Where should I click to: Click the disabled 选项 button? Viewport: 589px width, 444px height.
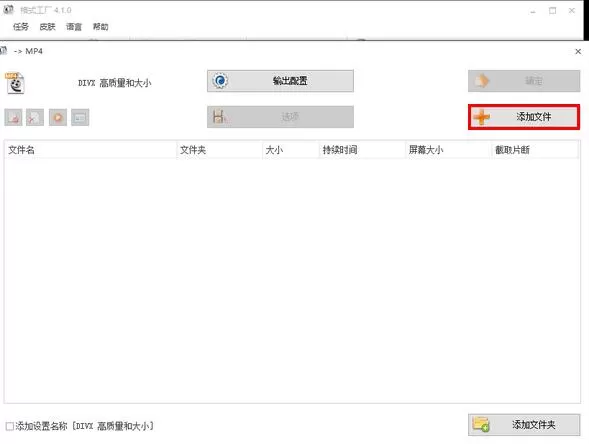[280, 117]
